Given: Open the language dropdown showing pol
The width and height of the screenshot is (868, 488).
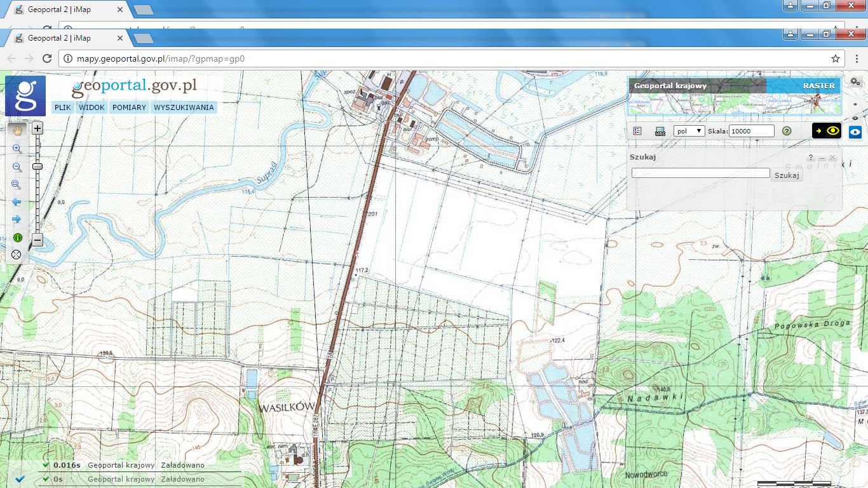Looking at the screenshot, I should (689, 131).
